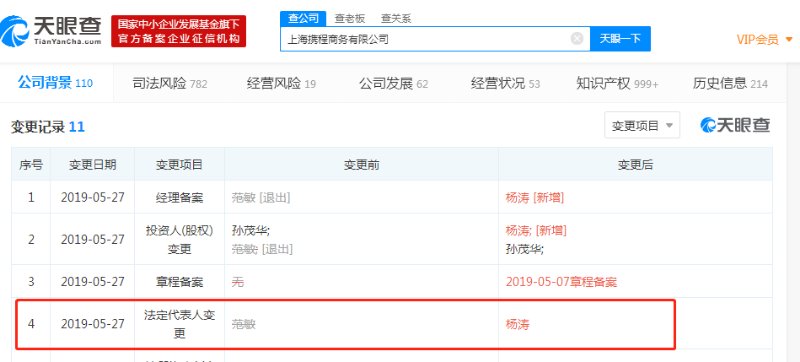Expand the 变更项目 filter dropdown
The width and height of the screenshot is (800, 362).
[642, 125]
